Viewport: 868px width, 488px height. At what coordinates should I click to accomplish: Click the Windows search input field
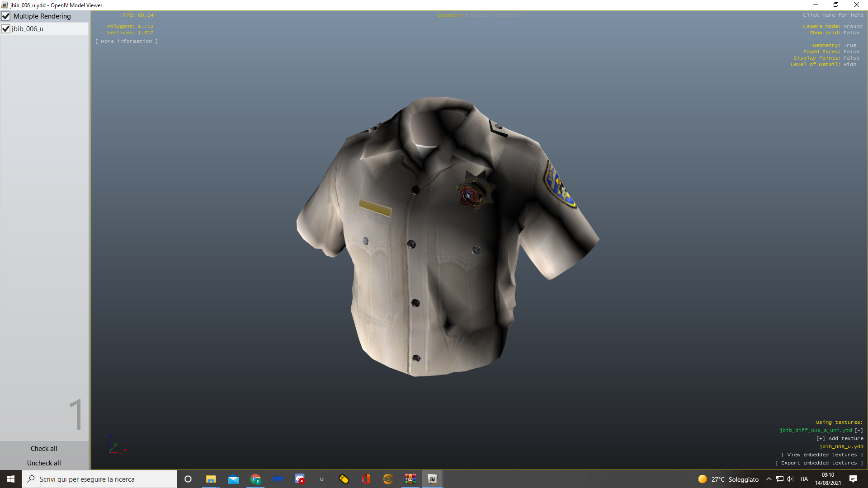(x=99, y=479)
